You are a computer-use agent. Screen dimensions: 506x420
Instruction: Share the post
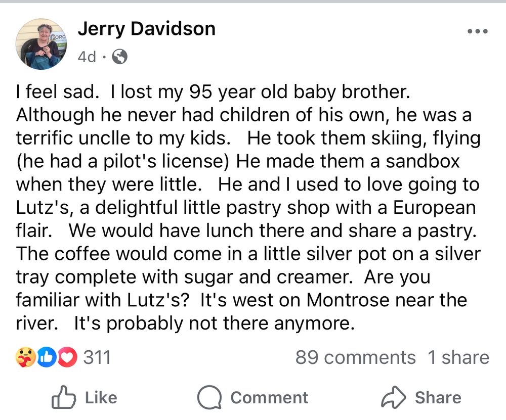430,397
